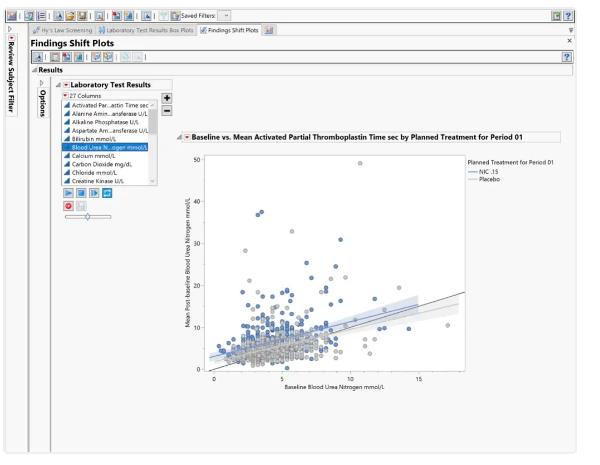Screen dimensions: 600x465
Task: Open the red triangle menu next to 27 Columns
Action: pos(65,95)
